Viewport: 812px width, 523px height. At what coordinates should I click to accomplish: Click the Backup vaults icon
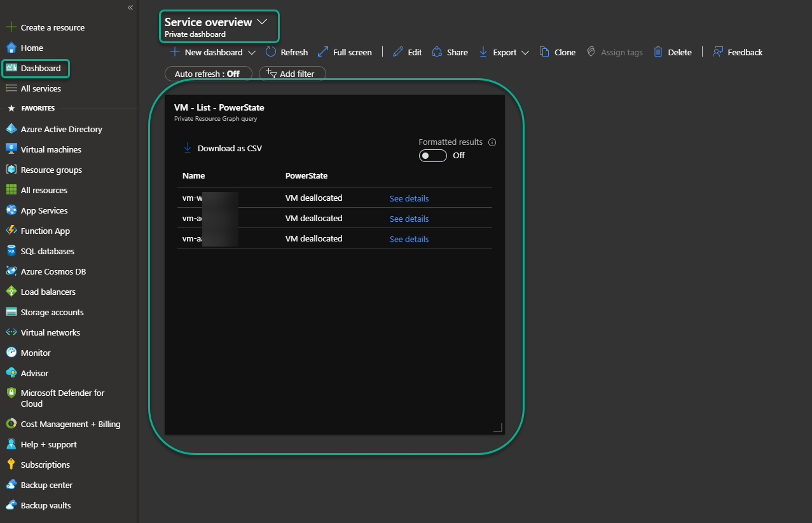(11, 505)
